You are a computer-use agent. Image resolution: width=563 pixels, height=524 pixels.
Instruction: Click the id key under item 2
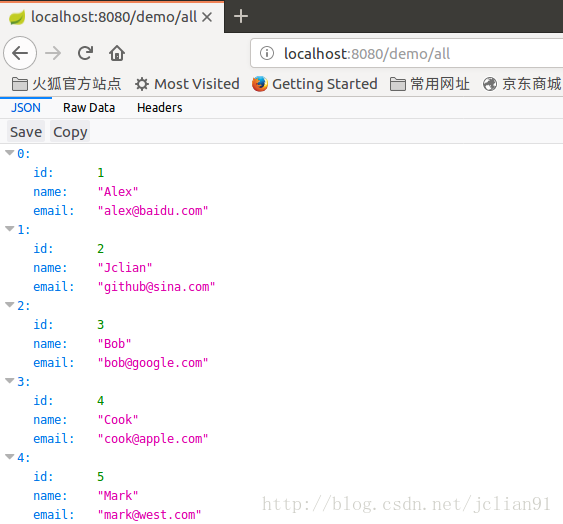coord(43,325)
